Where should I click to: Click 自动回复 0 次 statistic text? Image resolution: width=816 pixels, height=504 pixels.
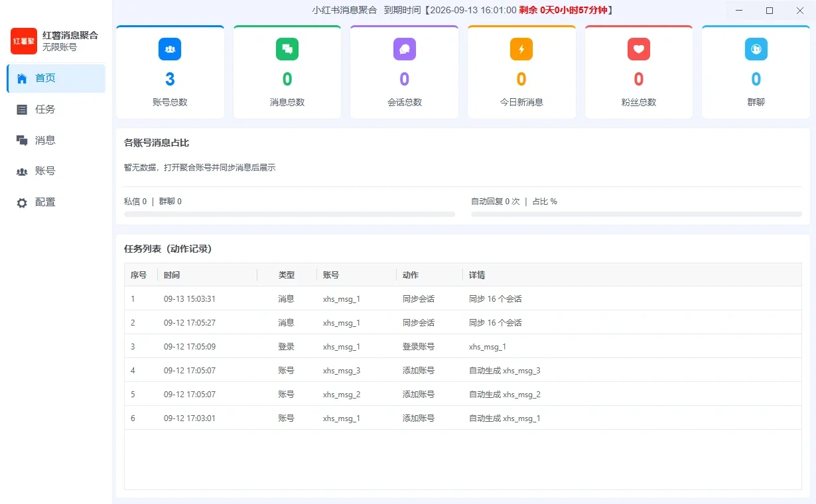click(496, 201)
